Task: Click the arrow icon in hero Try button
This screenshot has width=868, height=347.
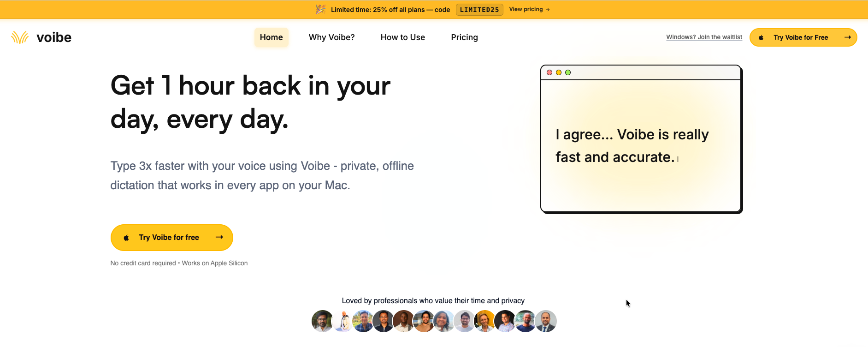Action: pos(219,237)
